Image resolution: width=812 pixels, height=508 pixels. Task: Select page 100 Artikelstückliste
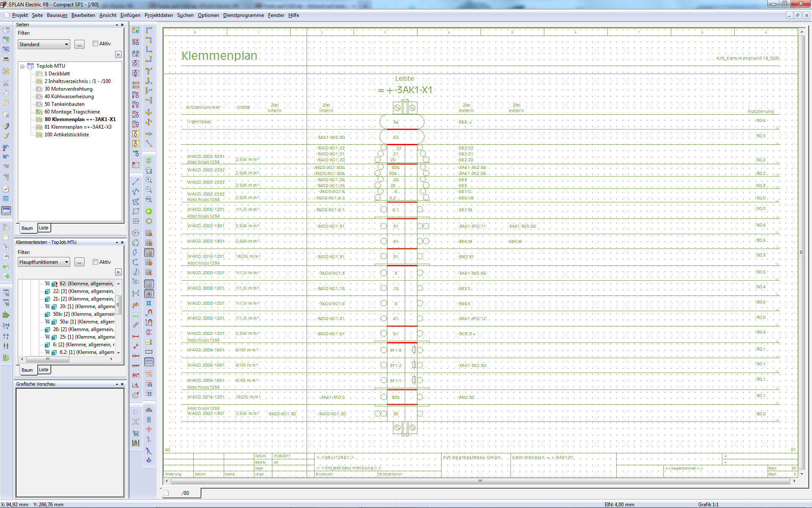pos(66,135)
